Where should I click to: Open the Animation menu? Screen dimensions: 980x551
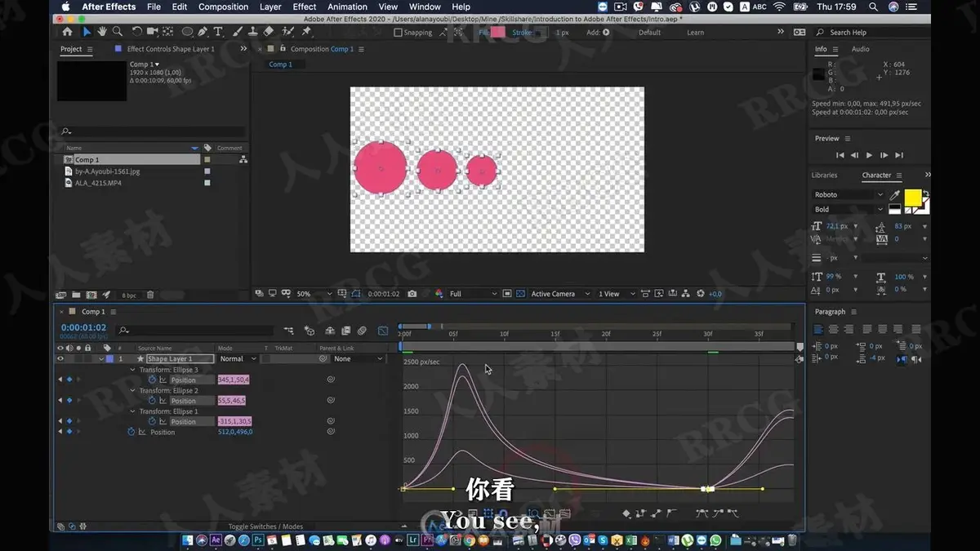(x=347, y=7)
